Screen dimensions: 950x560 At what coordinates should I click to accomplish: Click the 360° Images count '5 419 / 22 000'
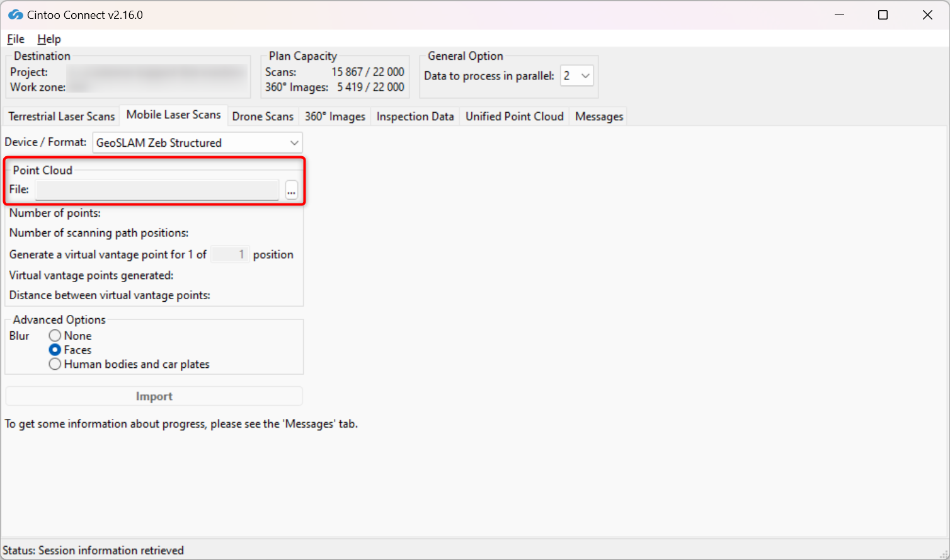(370, 87)
